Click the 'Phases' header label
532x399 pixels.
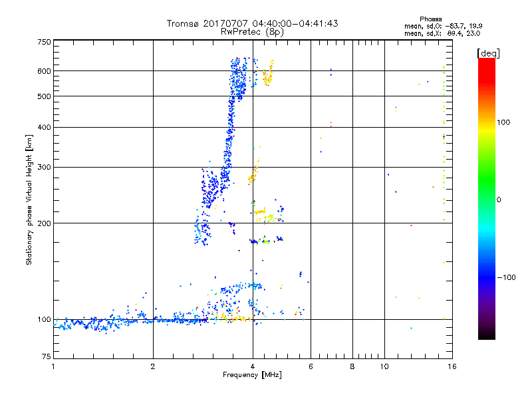pyautogui.click(x=430, y=19)
